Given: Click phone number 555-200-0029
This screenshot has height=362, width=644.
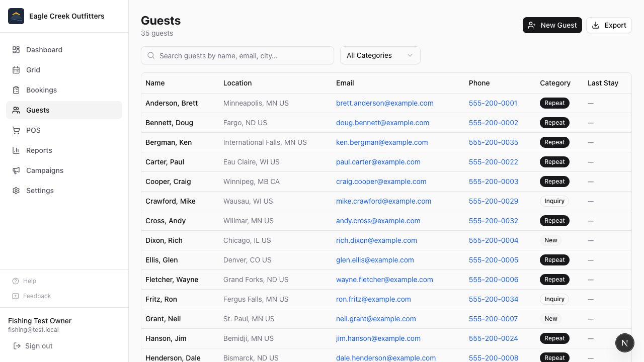Looking at the screenshot, I should [493, 201].
